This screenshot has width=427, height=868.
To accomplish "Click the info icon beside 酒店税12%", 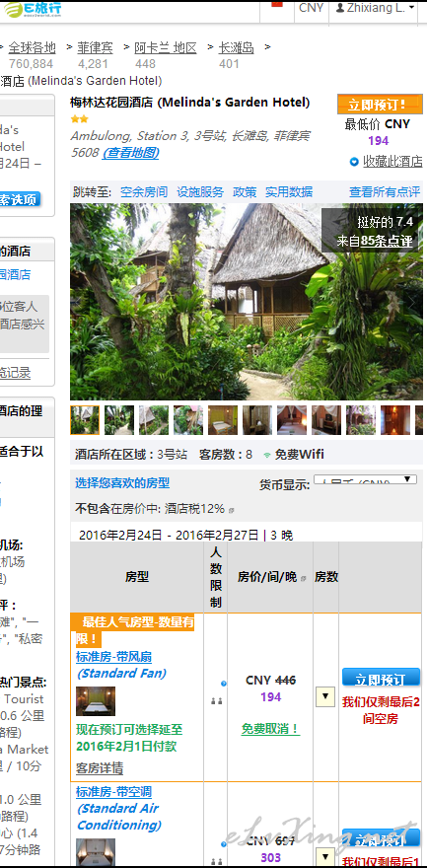I will point(231,509).
